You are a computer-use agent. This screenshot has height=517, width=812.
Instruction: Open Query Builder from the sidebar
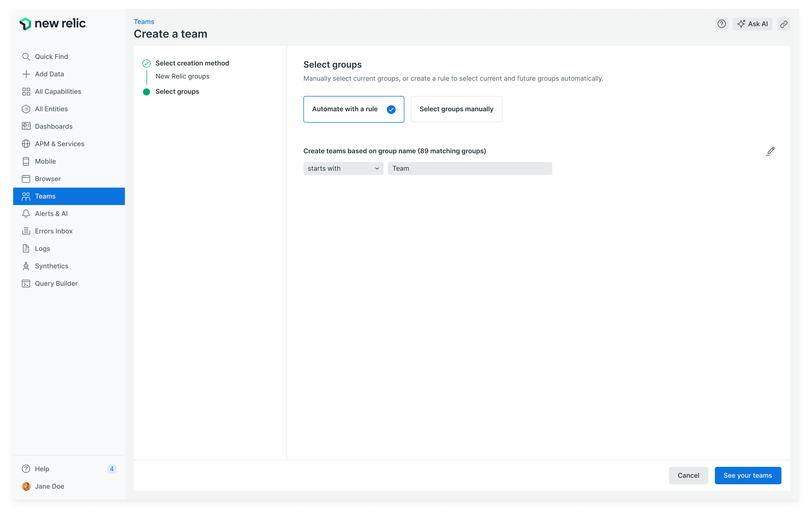(x=56, y=283)
